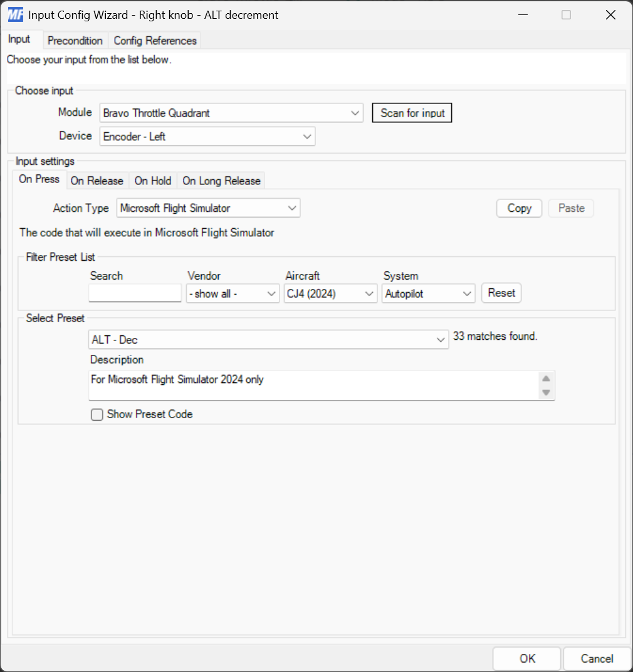The height and width of the screenshot is (672, 633).
Task: Minimize the Input Config Wizard window
Action: (523, 14)
